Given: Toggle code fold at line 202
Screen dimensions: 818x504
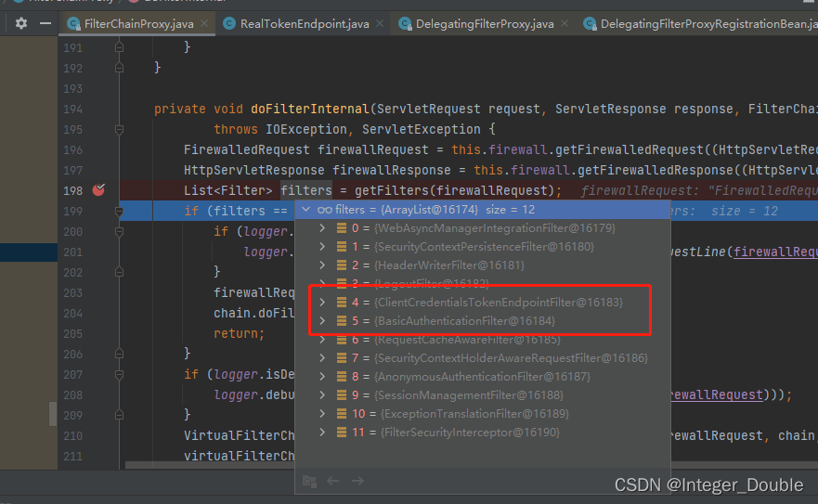Looking at the screenshot, I should (x=119, y=272).
